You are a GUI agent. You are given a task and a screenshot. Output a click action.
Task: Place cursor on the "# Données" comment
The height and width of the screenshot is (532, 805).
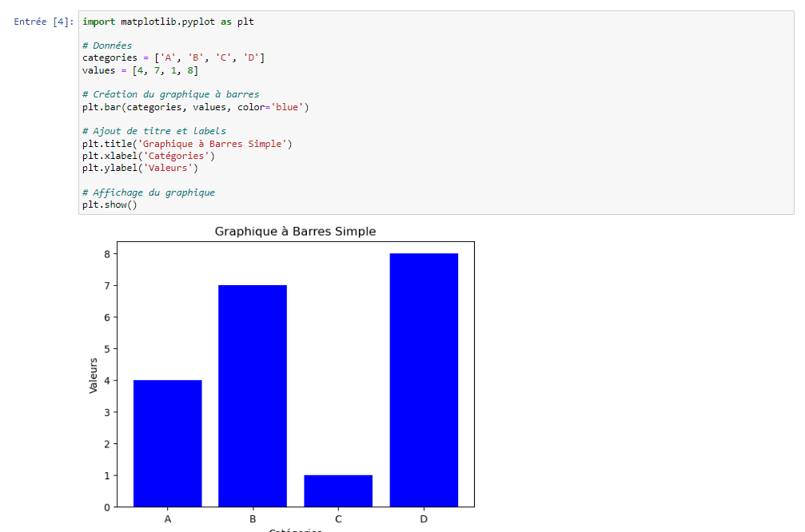pos(107,46)
